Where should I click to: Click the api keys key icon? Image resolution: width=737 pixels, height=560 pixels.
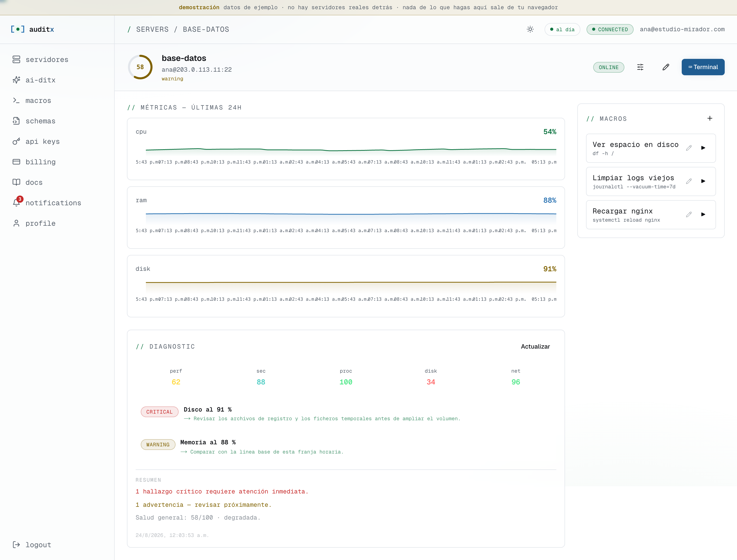[16, 141]
